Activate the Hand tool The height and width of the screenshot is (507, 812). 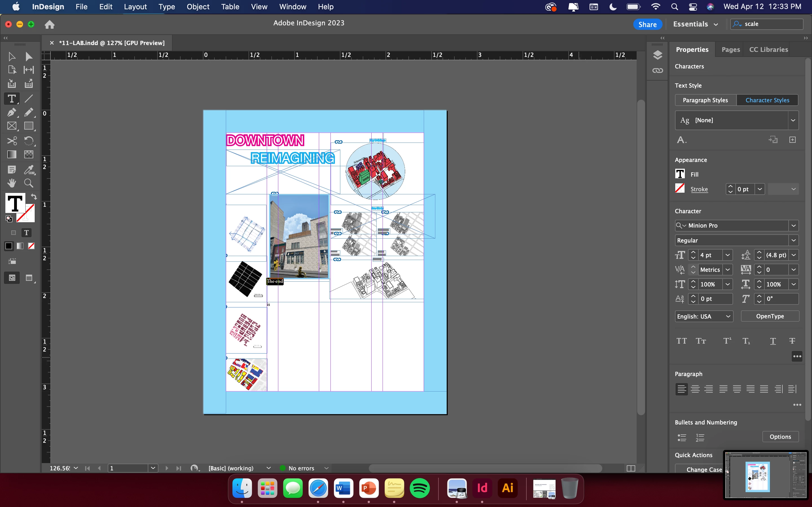[12, 183]
